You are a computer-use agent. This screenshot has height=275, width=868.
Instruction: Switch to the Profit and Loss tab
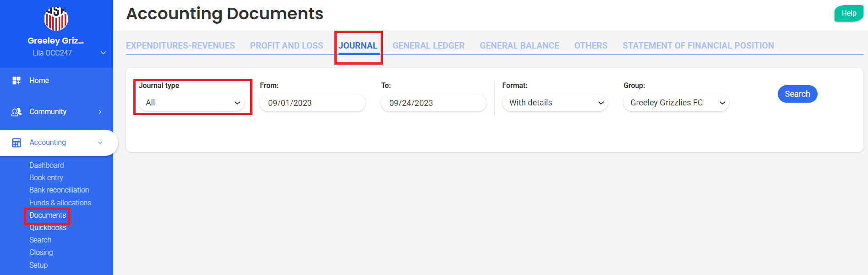(286, 46)
